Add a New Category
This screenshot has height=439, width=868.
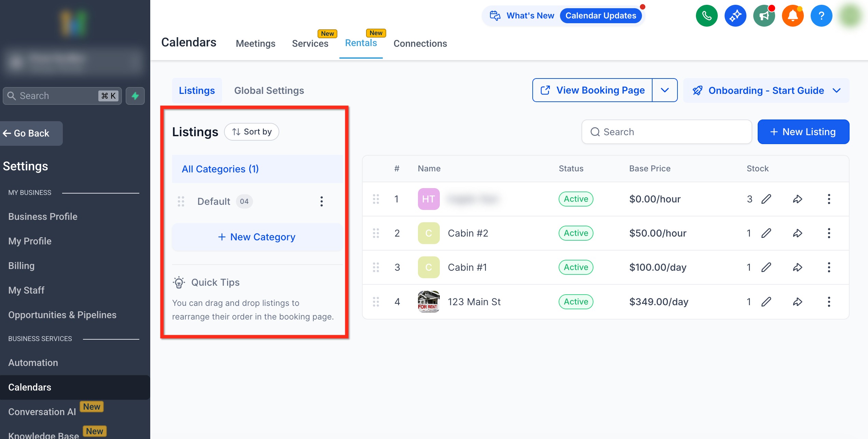coord(257,237)
